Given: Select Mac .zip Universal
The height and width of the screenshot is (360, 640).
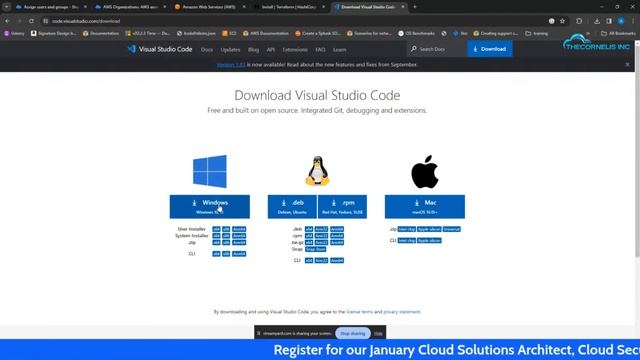Looking at the screenshot, I should point(452,229).
